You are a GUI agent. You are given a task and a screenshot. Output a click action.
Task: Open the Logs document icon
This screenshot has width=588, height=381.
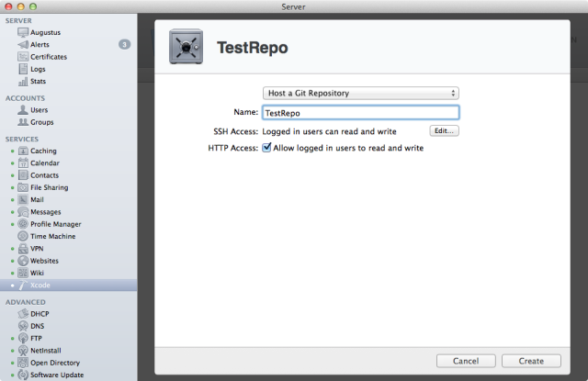(x=23, y=69)
